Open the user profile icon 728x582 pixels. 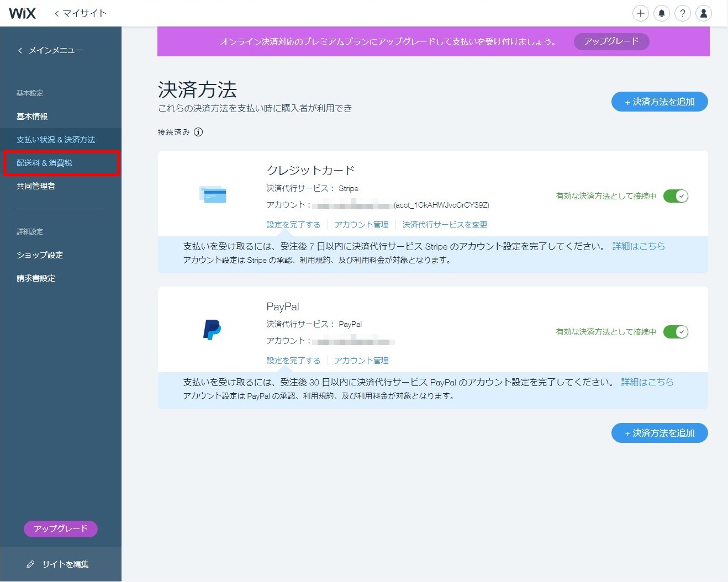point(704,13)
